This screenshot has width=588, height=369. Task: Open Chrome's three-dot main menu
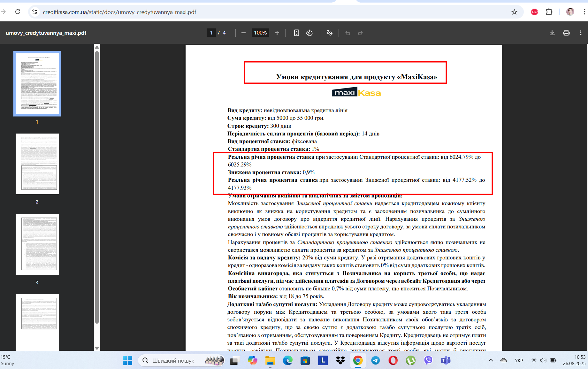(x=584, y=12)
